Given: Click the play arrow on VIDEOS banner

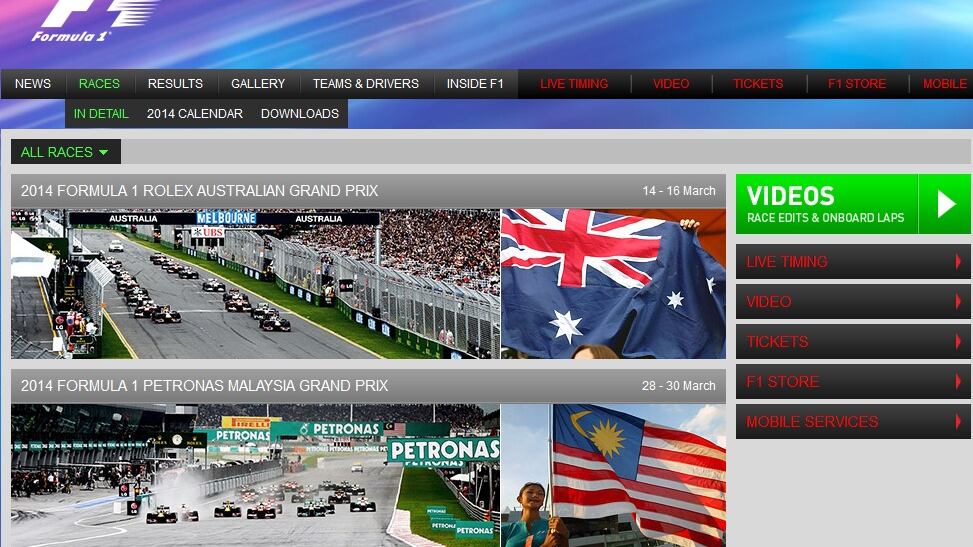Looking at the screenshot, I should pyautogui.click(x=945, y=204).
